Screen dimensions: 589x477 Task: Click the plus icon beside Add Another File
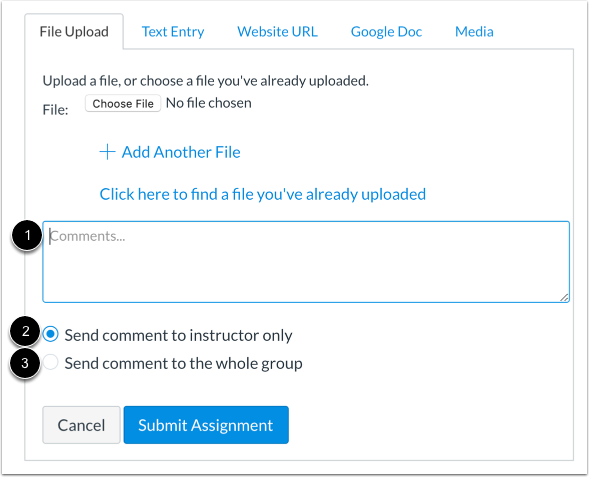coord(107,152)
